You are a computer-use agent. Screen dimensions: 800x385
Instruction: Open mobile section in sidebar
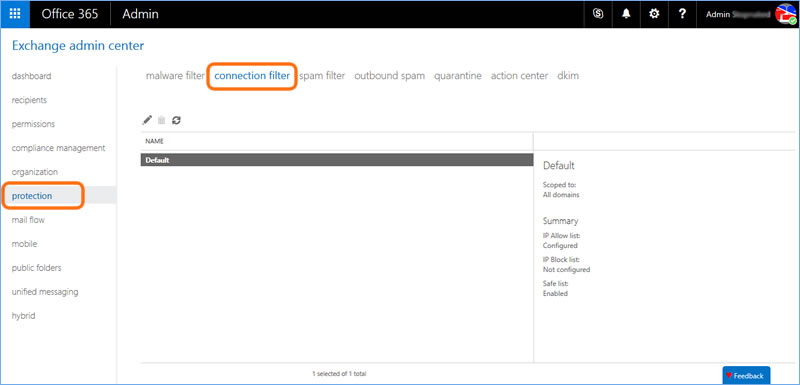24,244
